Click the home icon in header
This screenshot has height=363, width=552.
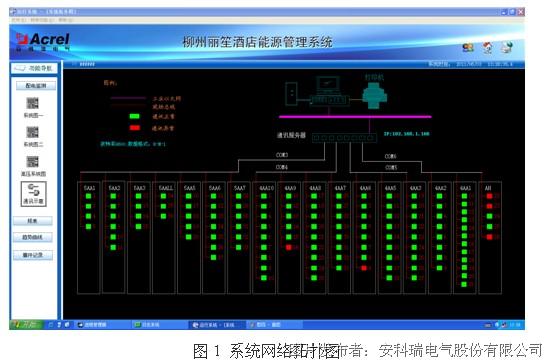pyautogui.click(x=488, y=48)
